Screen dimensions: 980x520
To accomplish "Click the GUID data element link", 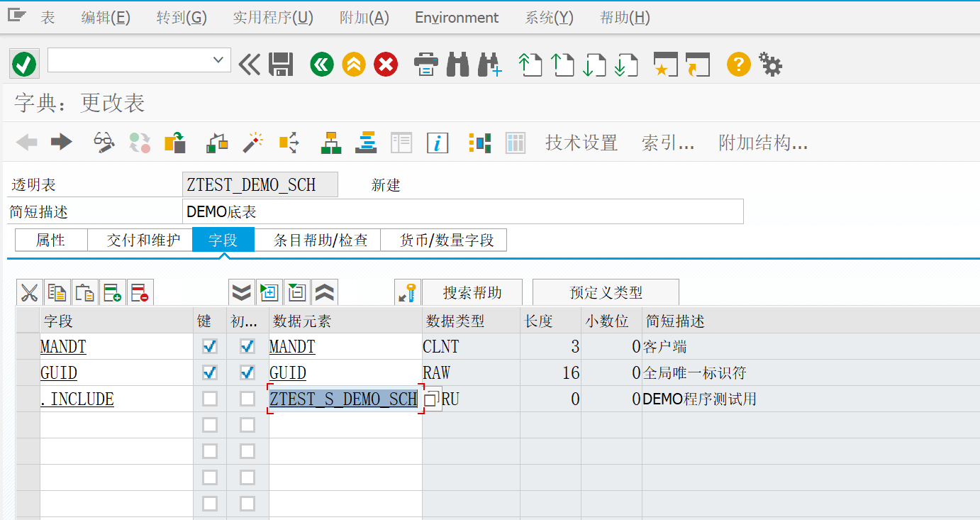I will tap(288, 372).
